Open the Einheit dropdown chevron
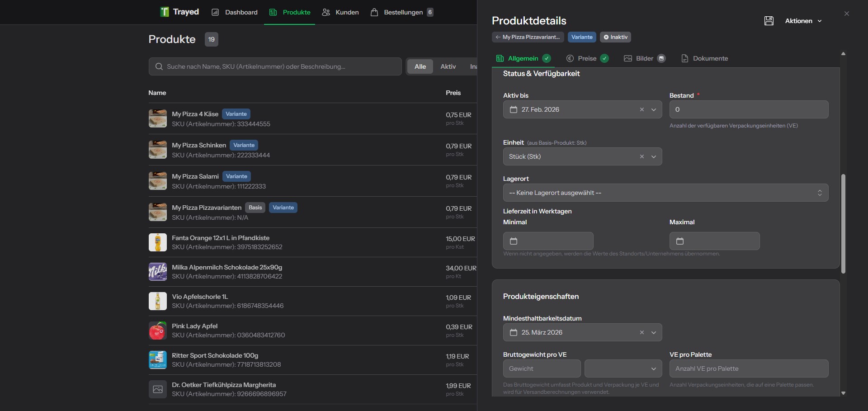Screen dimensions: 868x411 tap(654, 156)
